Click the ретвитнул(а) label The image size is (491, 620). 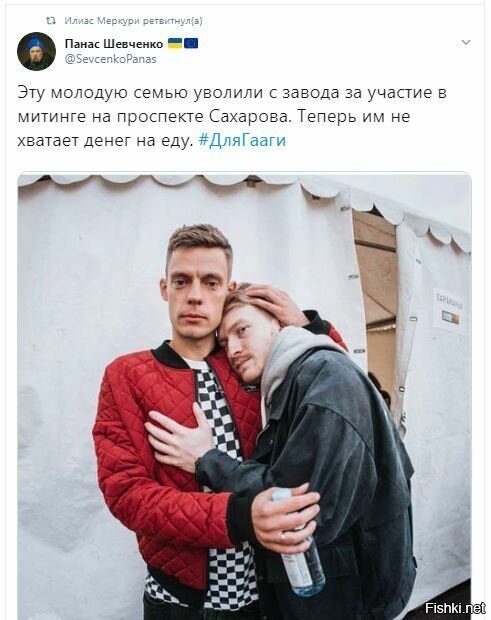172,21
